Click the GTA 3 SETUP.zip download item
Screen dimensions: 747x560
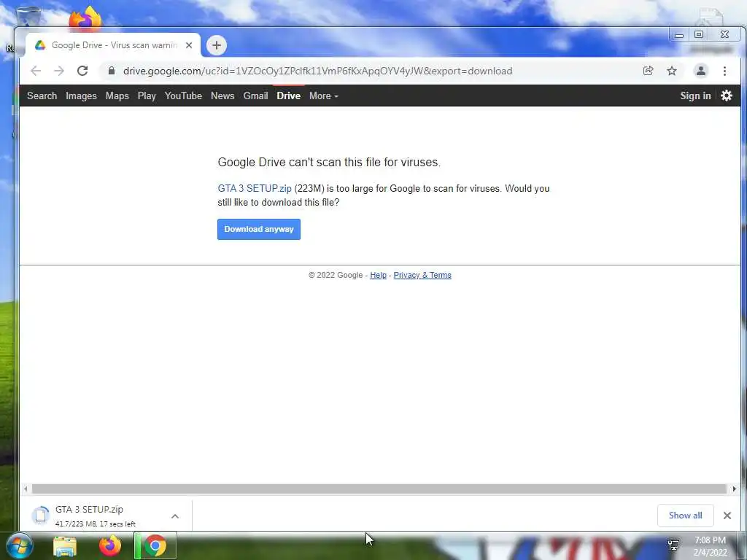click(x=106, y=516)
